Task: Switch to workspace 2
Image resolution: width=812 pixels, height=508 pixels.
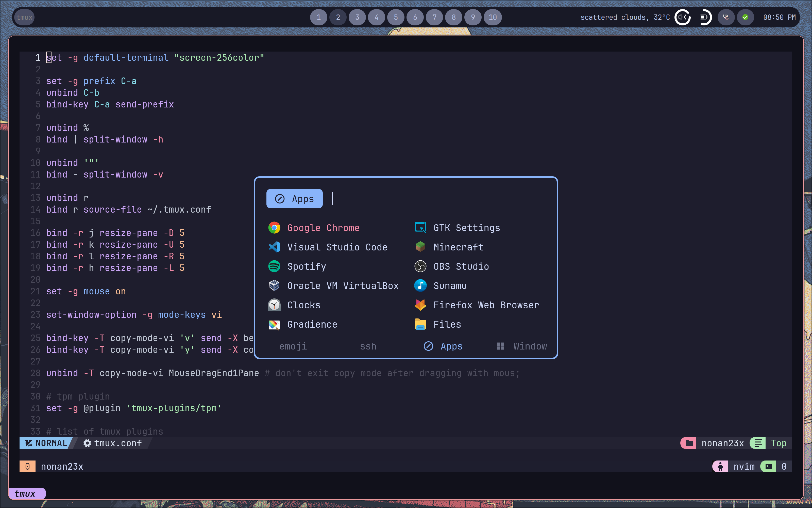Action: click(x=338, y=17)
